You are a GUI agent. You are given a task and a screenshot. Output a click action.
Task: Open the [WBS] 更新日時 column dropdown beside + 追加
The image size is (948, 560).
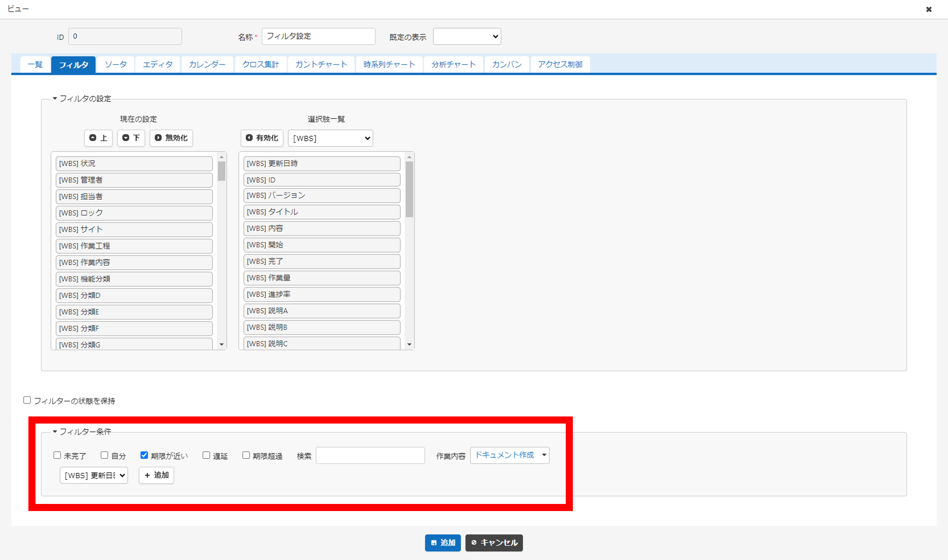pyautogui.click(x=94, y=475)
